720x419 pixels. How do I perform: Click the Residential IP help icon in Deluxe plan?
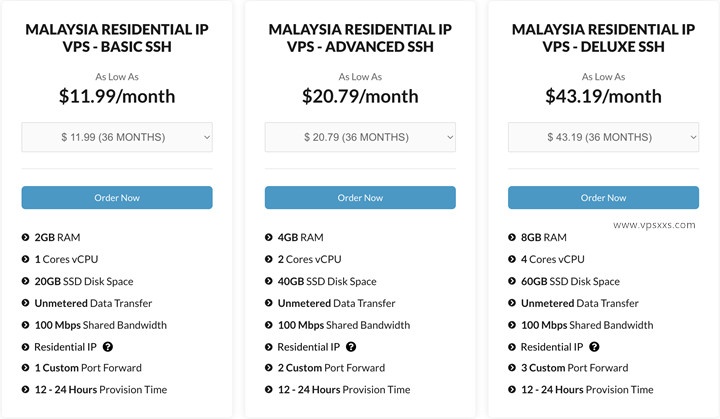point(594,347)
